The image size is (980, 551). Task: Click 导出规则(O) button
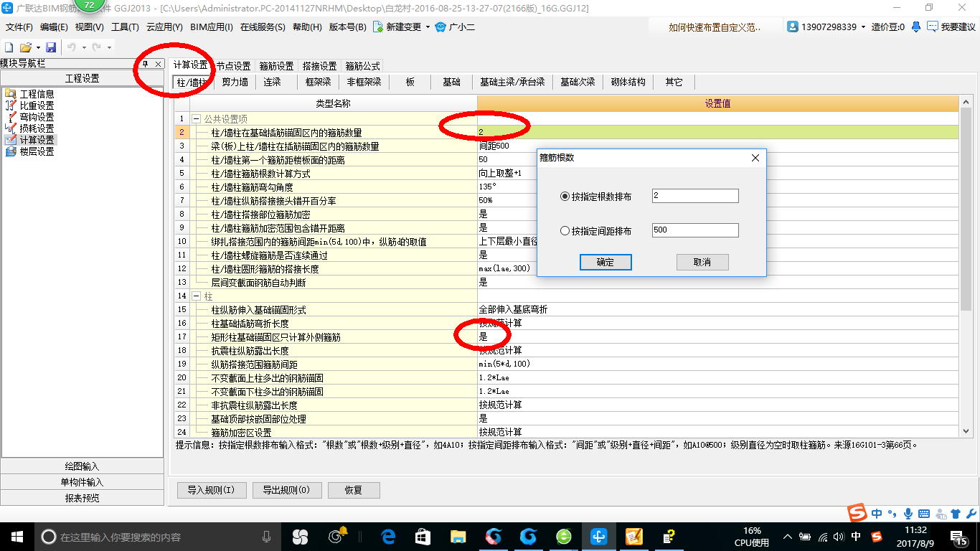point(286,491)
